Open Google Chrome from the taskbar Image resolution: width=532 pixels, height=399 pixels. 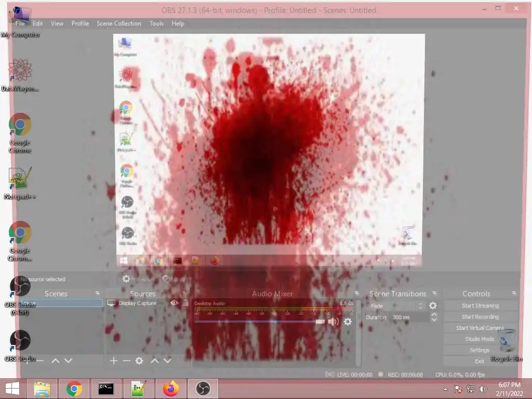(74, 389)
